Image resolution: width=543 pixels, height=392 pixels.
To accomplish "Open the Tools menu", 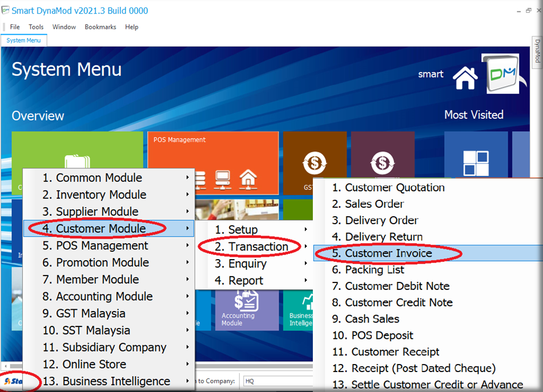I will click(36, 27).
